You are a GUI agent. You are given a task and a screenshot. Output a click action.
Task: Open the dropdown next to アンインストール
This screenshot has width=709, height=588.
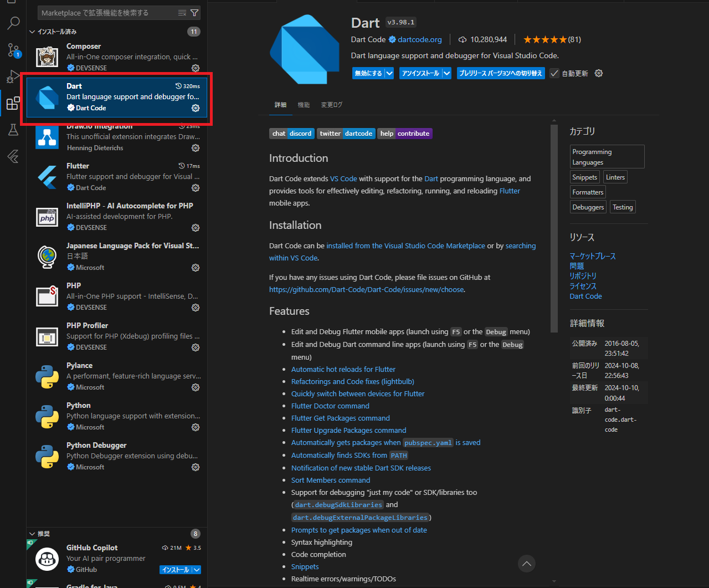tap(445, 73)
